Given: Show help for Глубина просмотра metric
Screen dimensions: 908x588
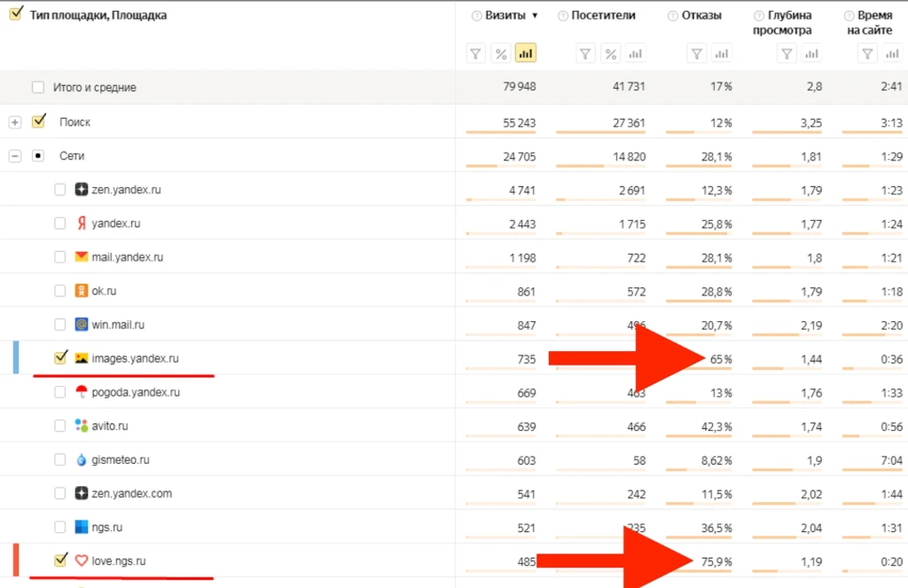Looking at the screenshot, I should [759, 16].
